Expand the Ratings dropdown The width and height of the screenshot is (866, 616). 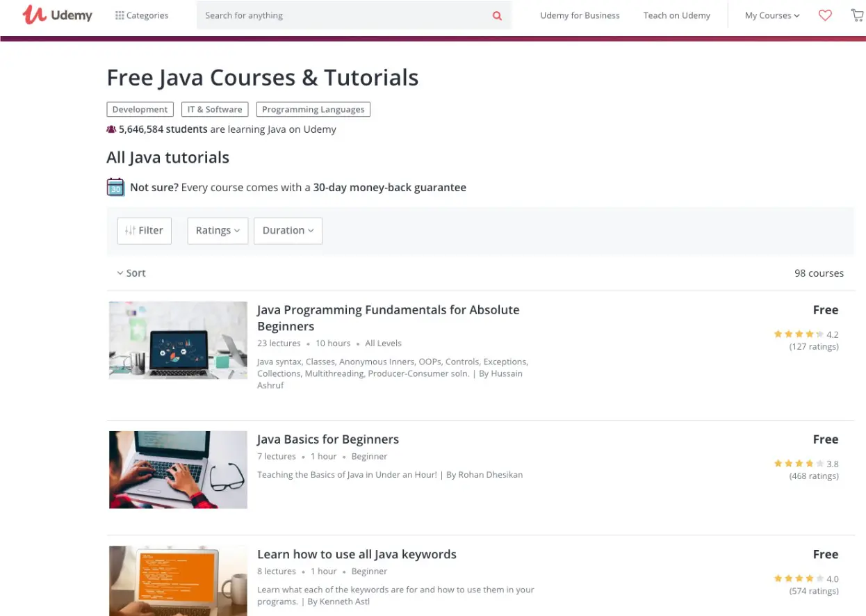pyautogui.click(x=218, y=230)
